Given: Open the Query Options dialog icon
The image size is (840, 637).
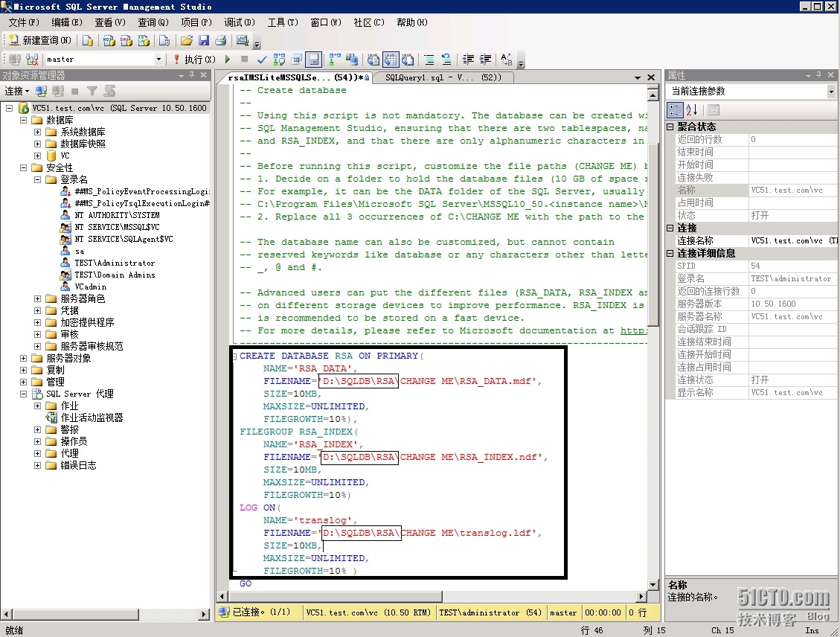Looking at the screenshot, I should [297, 60].
